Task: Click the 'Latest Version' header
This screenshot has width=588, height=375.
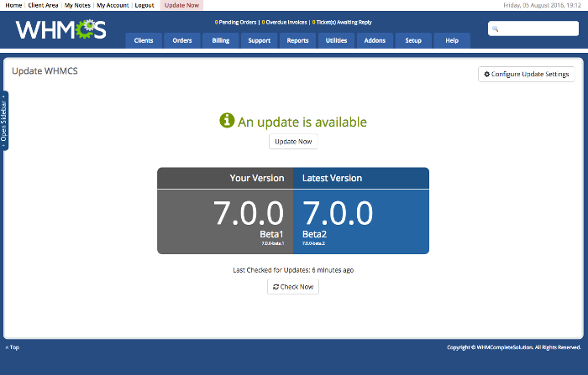Action: [333, 178]
